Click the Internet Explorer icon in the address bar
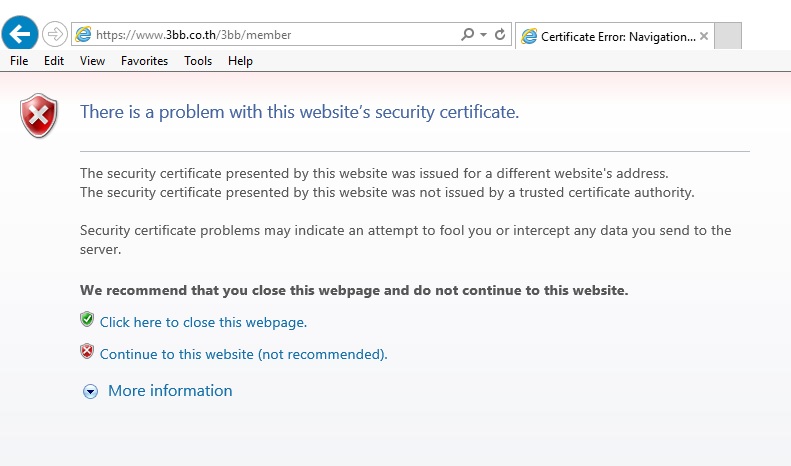Viewport: 791px width, 466px height. pyautogui.click(x=84, y=35)
